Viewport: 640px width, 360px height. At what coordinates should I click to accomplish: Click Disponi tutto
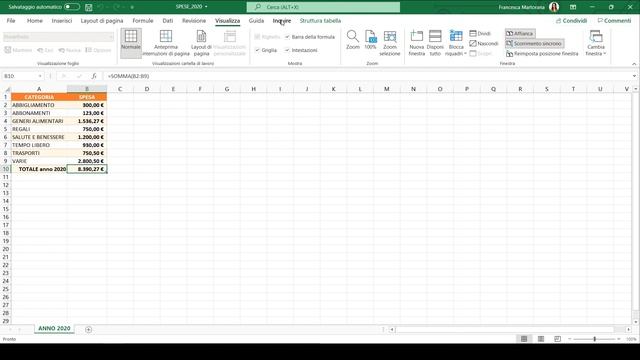point(435,43)
